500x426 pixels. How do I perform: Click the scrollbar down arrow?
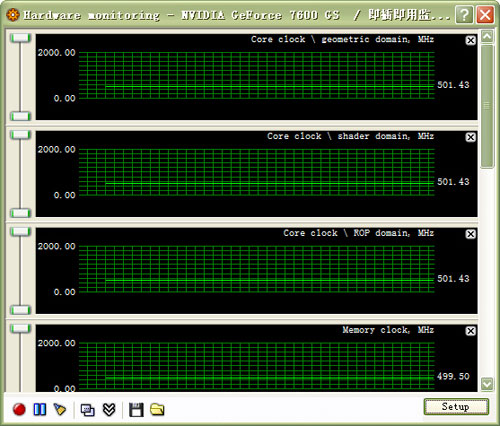click(x=487, y=384)
